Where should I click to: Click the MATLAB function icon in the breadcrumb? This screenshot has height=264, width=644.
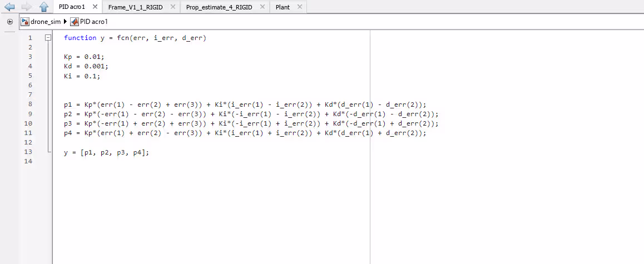[x=75, y=21]
